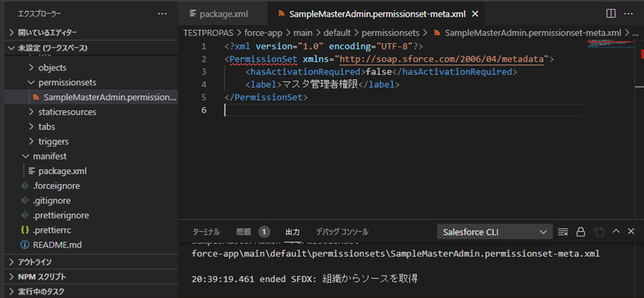Open the sforce metadata namespace URL
This screenshot has width=644, height=298.
click(x=442, y=59)
